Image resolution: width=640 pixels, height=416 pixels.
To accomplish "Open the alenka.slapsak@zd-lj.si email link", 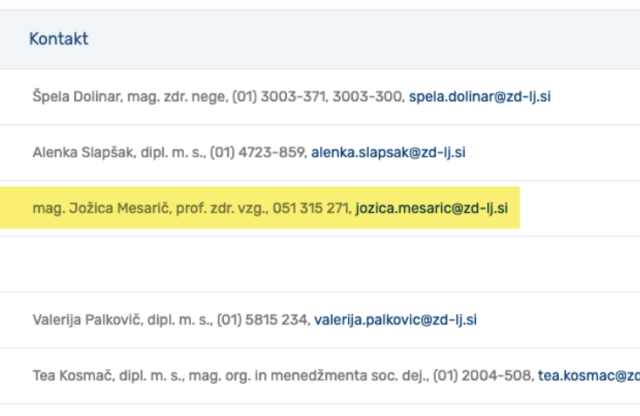I will [x=388, y=153].
